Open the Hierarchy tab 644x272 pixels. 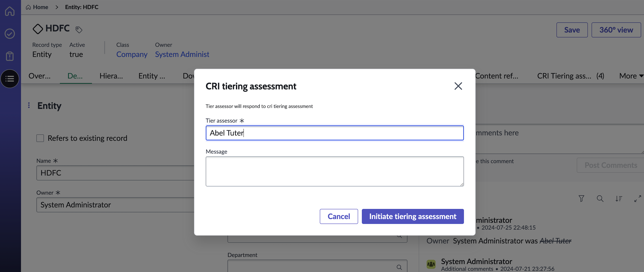tap(111, 76)
